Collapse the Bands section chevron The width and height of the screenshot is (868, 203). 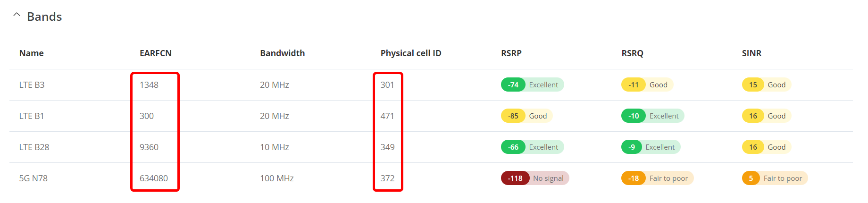pyautogui.click(x=17, y=15)
